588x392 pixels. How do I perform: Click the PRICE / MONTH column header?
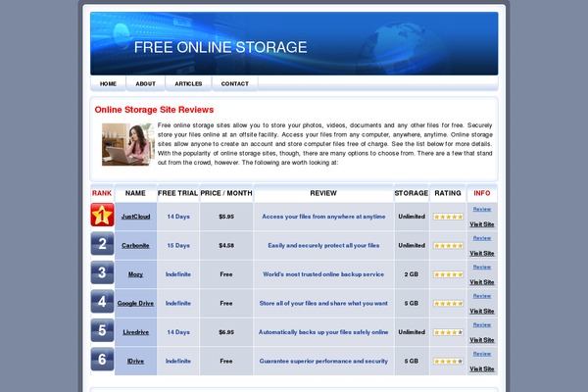(226, 193)
